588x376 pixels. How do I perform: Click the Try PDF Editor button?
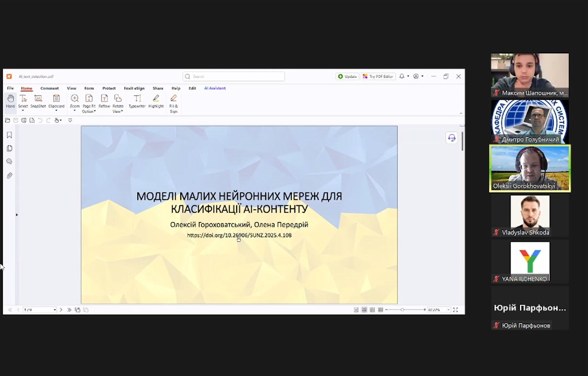click(x=378, y=76)
